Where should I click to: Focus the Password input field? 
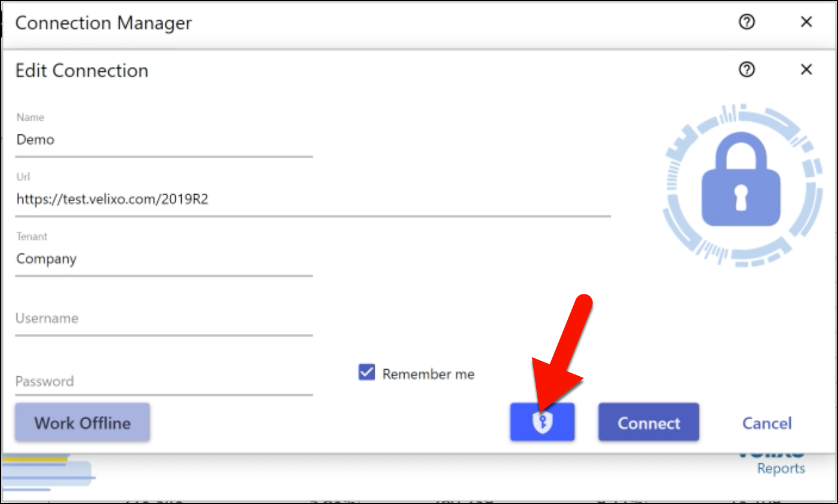[x=163, y=381]
